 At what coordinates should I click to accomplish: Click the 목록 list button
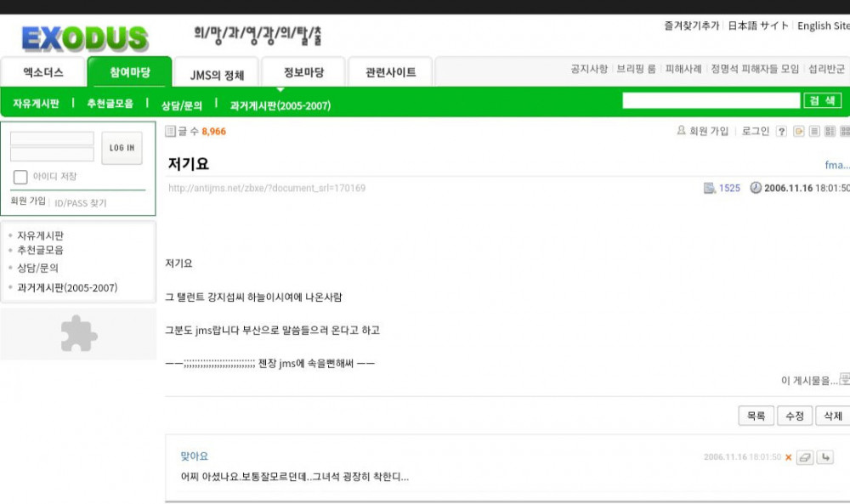[x=756, y=416]
